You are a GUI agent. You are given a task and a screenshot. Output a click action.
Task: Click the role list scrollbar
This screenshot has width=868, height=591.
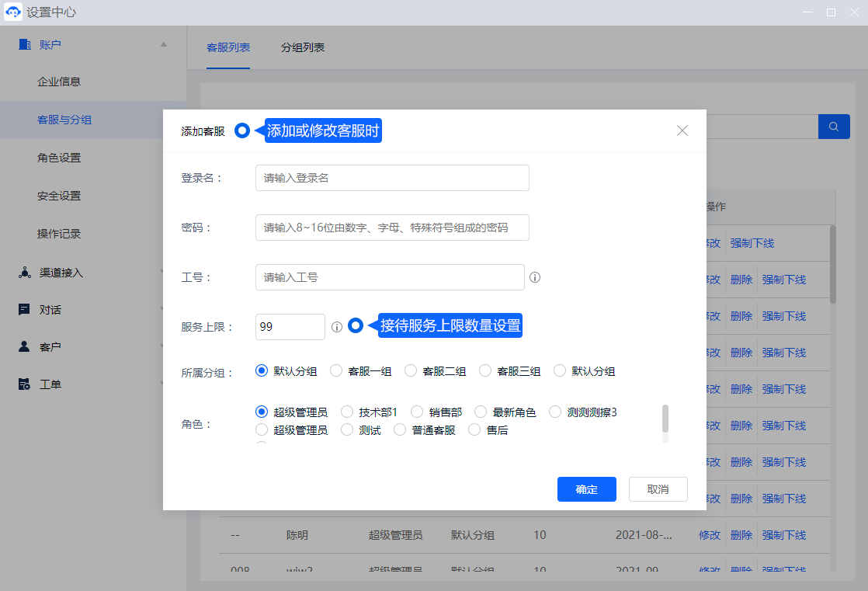pos(665,419)
